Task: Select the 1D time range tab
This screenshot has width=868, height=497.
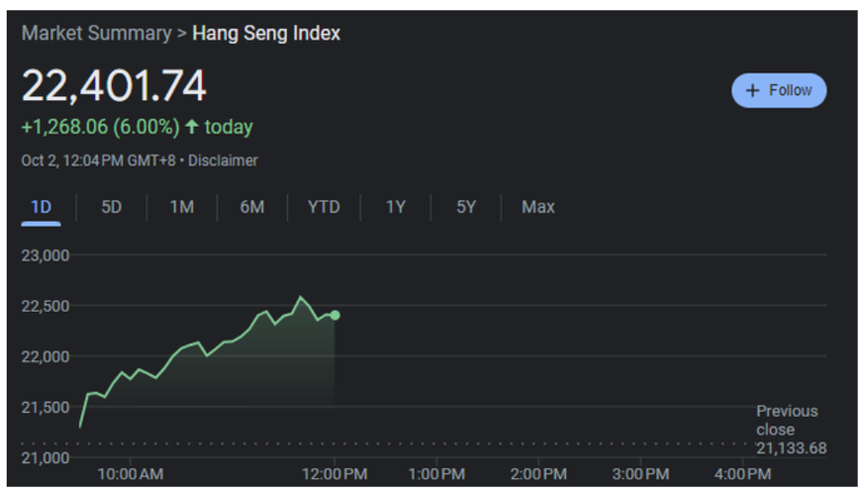Action: pyautogui.click(x=41, y=208)
